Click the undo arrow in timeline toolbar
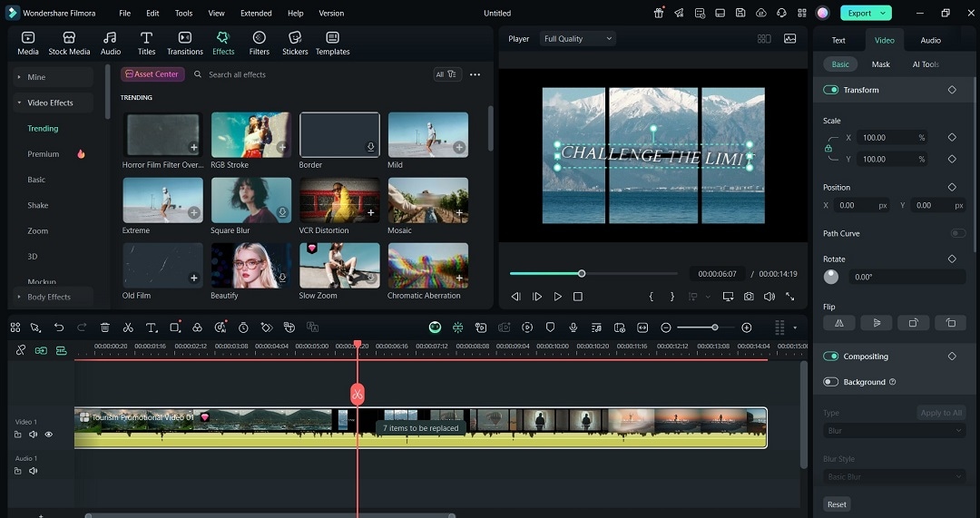The width and height of the screenshot is (980, 518). coord(59,327)
